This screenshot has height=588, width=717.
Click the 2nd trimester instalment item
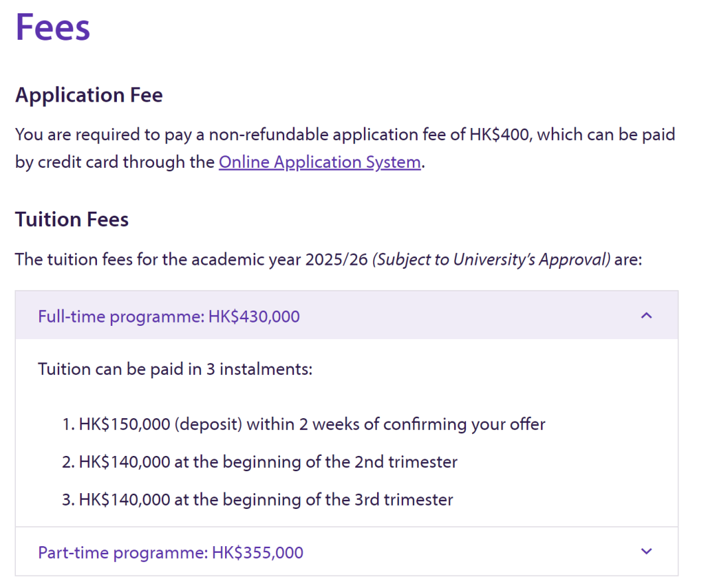pos(260,462)
